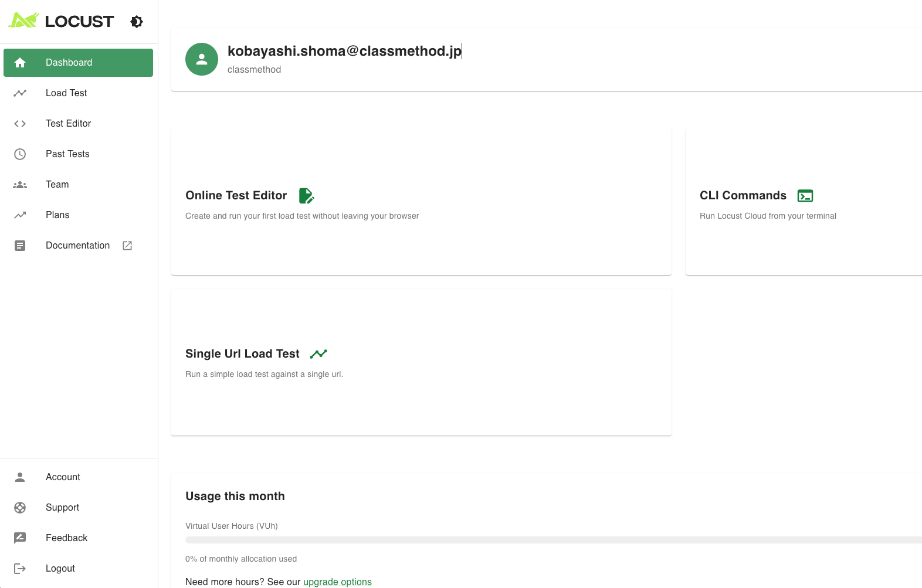Click the Single Url Load Test chart icon
This screenshot has width=922, height=588.
318,354
